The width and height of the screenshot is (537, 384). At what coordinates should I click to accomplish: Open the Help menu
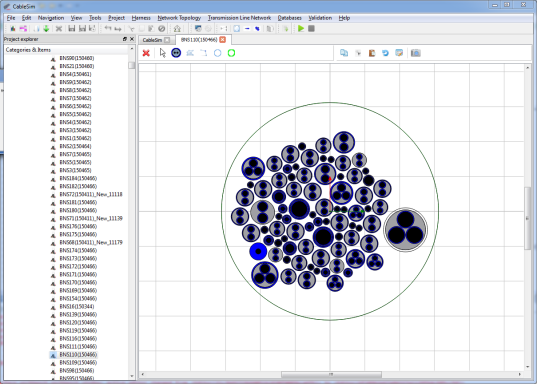[x=344, y=18]
